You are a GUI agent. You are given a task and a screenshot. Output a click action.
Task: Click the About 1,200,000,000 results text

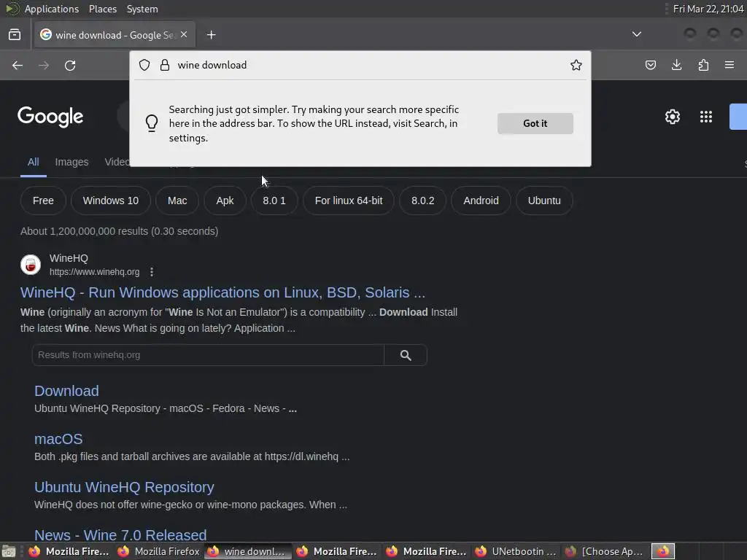tap(119, 231)
